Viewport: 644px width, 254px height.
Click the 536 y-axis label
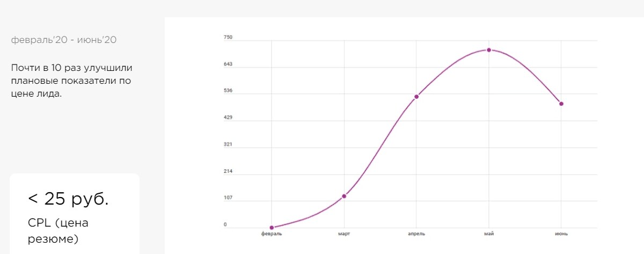(x=228, y=90)
